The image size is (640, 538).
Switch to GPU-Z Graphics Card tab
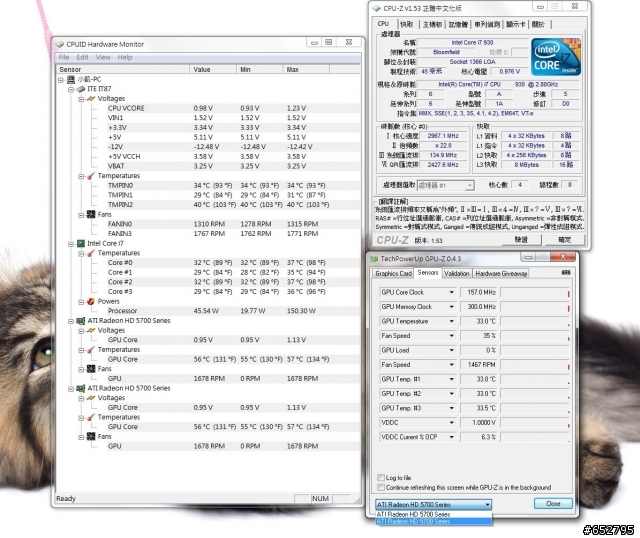(393, 273)
